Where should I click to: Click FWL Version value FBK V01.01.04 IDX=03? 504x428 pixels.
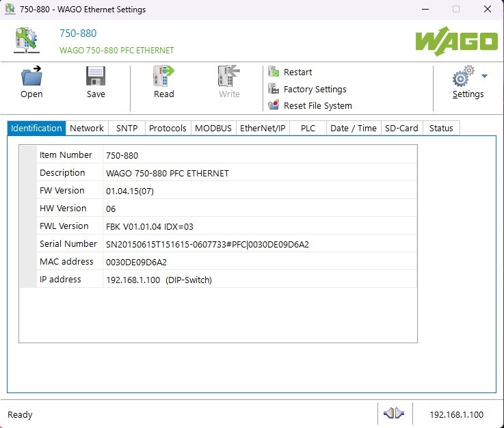pos(150,227)
